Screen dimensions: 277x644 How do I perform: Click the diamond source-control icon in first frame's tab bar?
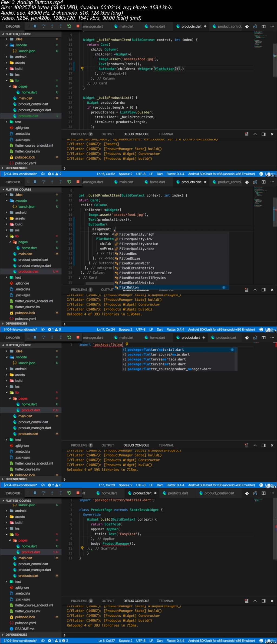point(247,27)
